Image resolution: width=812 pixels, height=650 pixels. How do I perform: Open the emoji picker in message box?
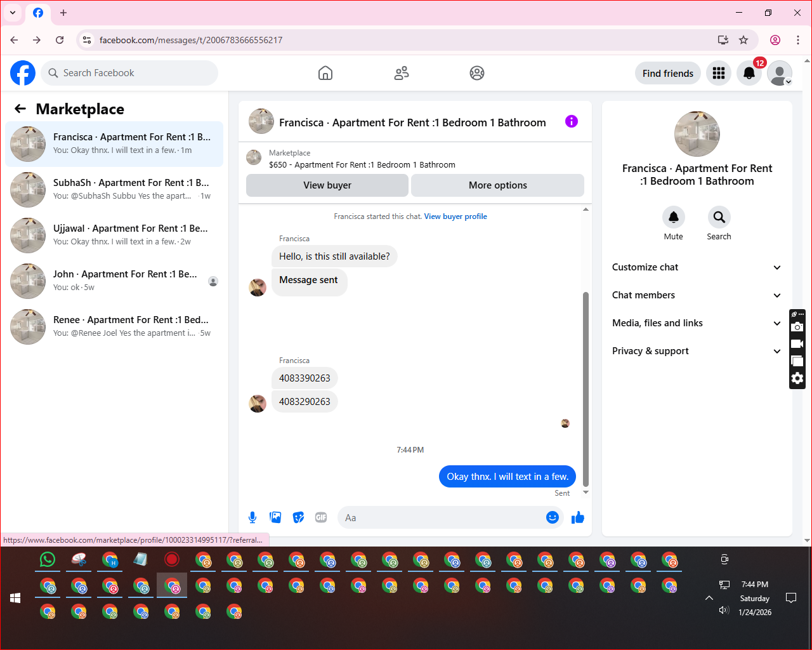coord(553,517)
